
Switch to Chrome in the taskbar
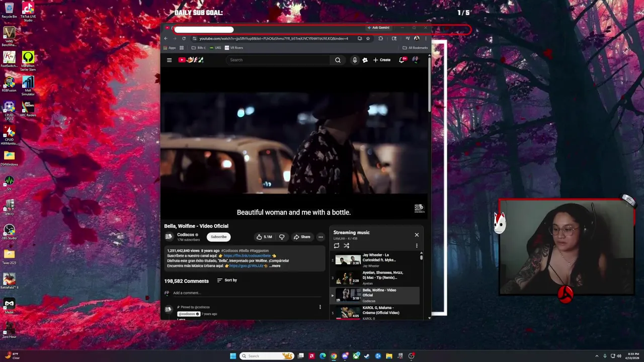coord(334,356)
